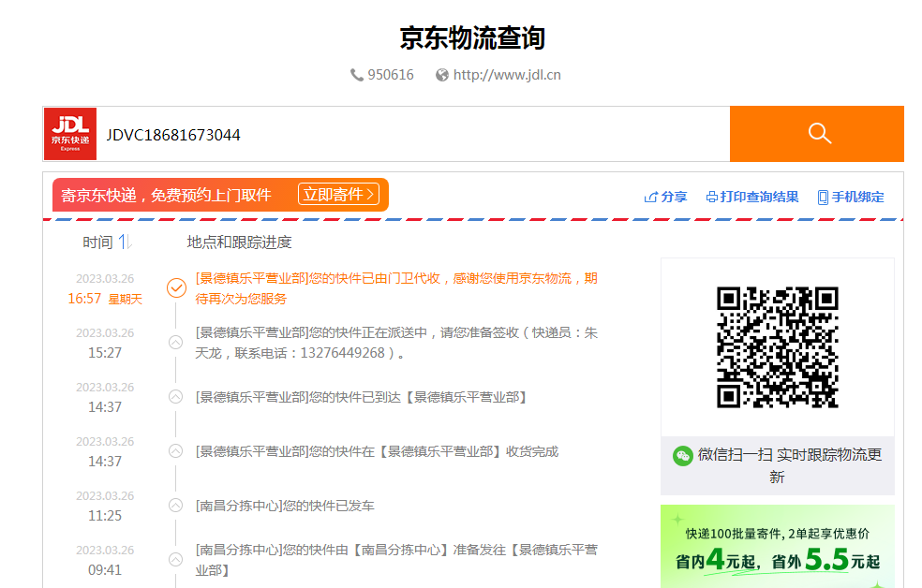Click the phone icon before 手机绑定
922x588 pixels.
(823, 198)
